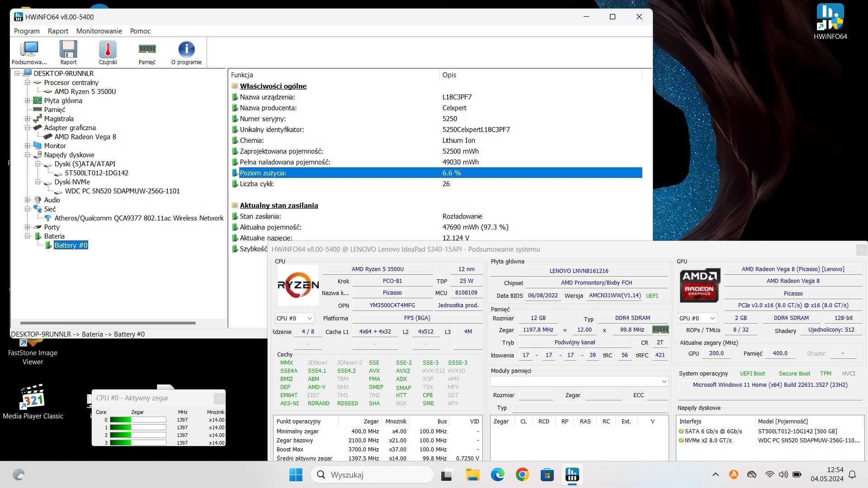Click the Windows Start button
Image resolution: width=868 pixels, height=488 pixels.
pyautogui.click(x=296, y=474)
